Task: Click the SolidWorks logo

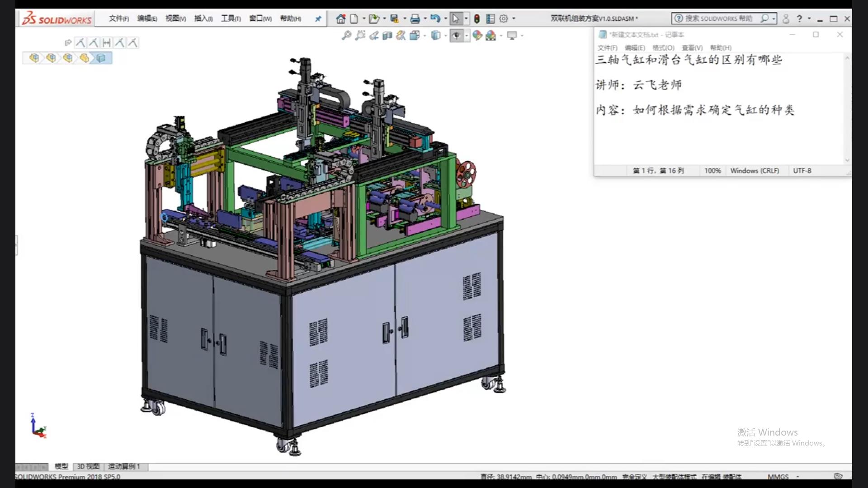Action: 57,19
